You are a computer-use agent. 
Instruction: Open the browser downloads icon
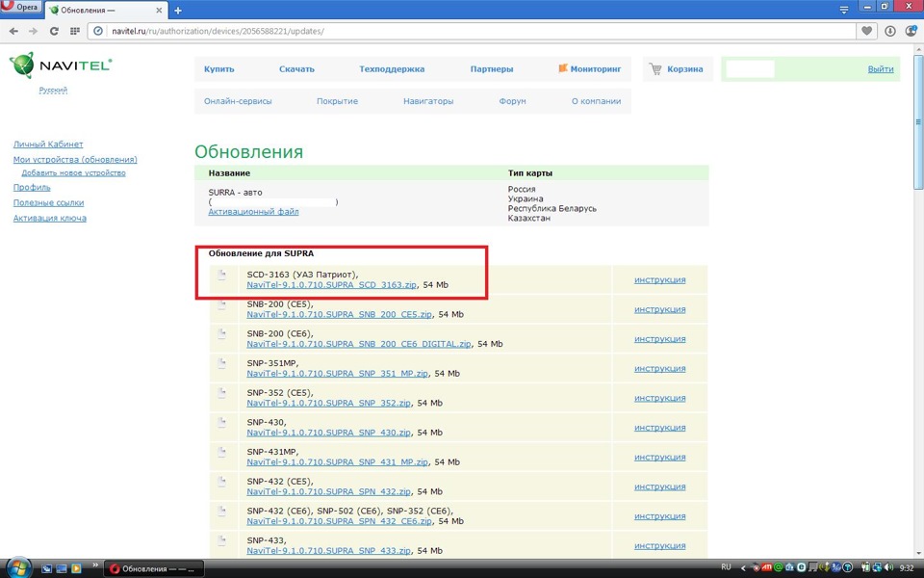coord(889,31)
